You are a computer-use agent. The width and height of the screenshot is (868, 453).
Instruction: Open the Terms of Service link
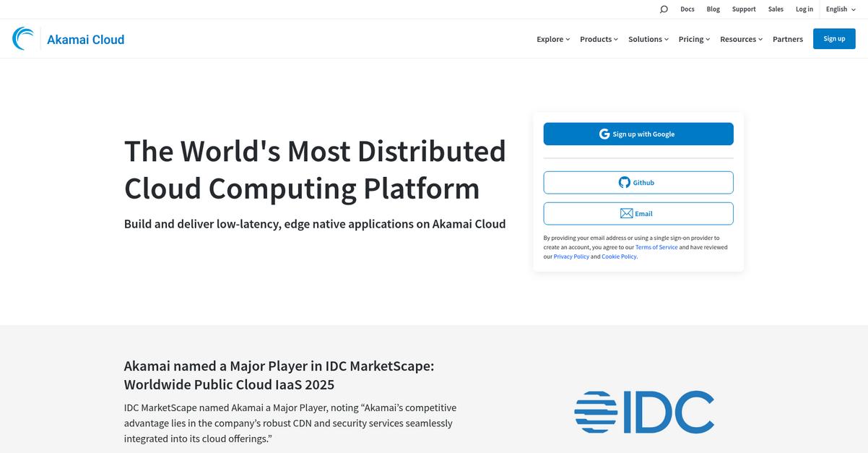click(x=656, y=247)
